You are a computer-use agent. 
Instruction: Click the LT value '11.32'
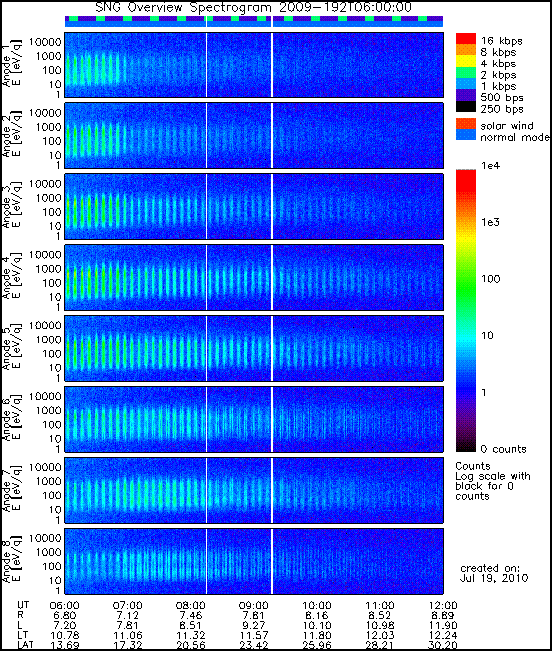click(191, 635)
